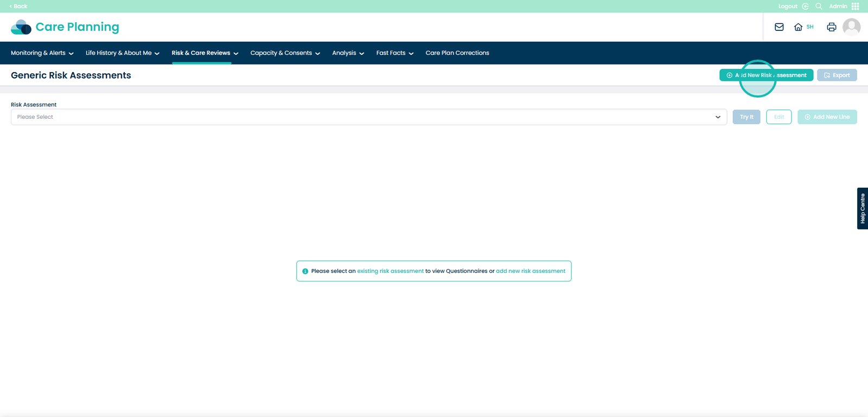Click the search magnifier icon
868x417 pixels.
819,7
